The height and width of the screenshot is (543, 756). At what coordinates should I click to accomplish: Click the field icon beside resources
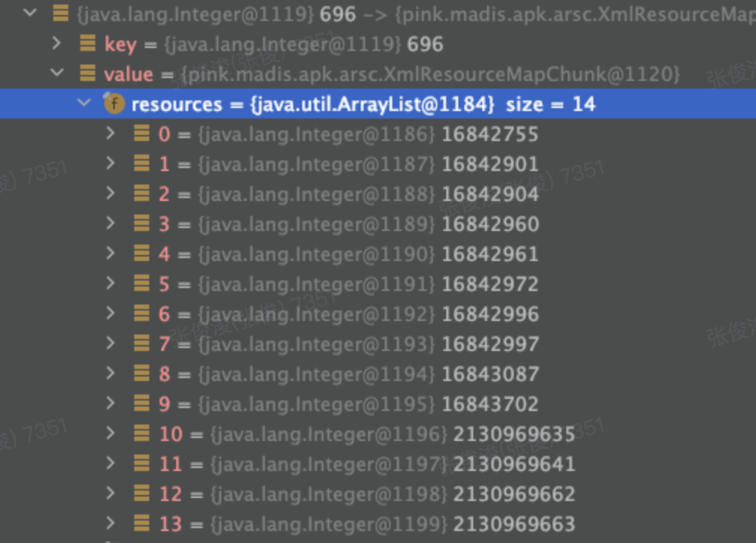pyautogui.click(x=114, y=103)
